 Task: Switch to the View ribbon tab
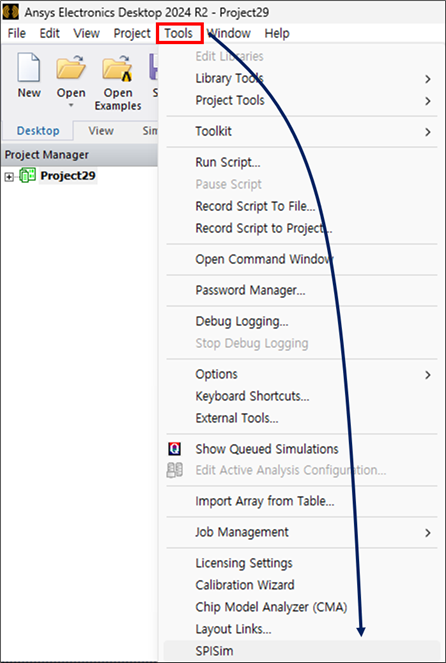click(101, 131)
